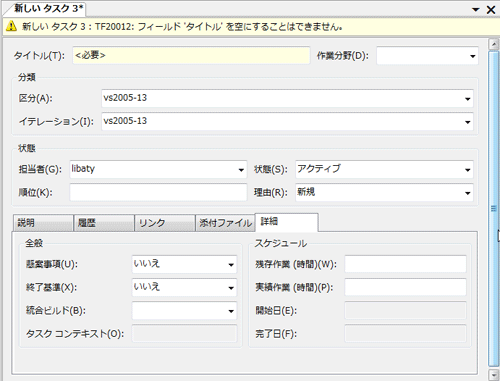Screen dimensions: 500x381
Task: Click the 全般 group label
Action: 34,243
